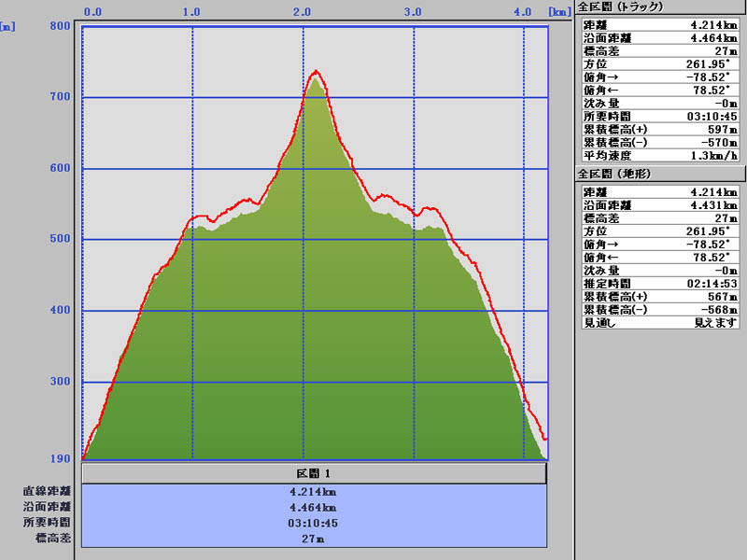Viewport: 747px width, 560px height.
Task: Click the 累積標高(+) 597m row
Action: (x=659, y=129)
